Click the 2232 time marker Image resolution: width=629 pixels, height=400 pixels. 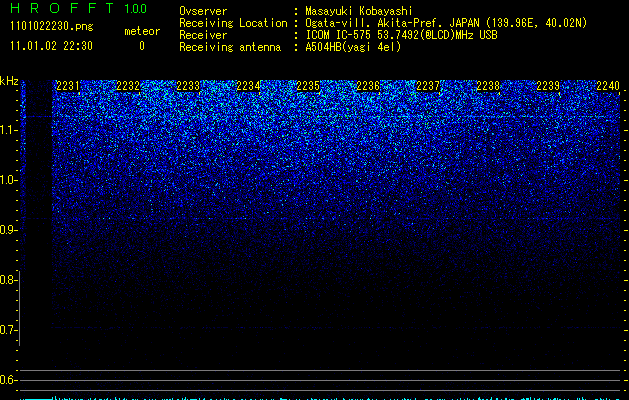[x=128, y=86]
